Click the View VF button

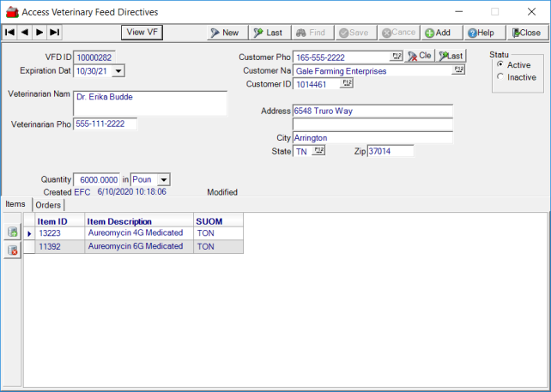(142, 33)
